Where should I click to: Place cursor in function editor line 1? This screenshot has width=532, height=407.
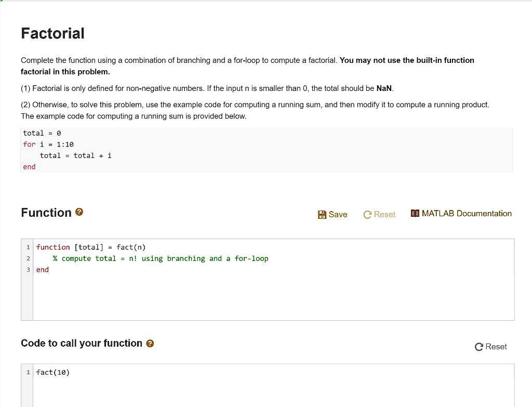coord(90,247)
